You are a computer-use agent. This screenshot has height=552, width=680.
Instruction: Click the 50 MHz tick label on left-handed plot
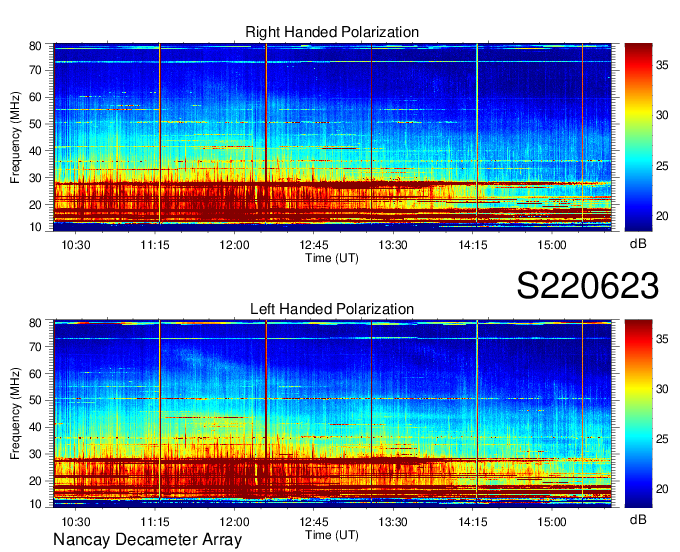pyautogui.click(x=35, y=400)
